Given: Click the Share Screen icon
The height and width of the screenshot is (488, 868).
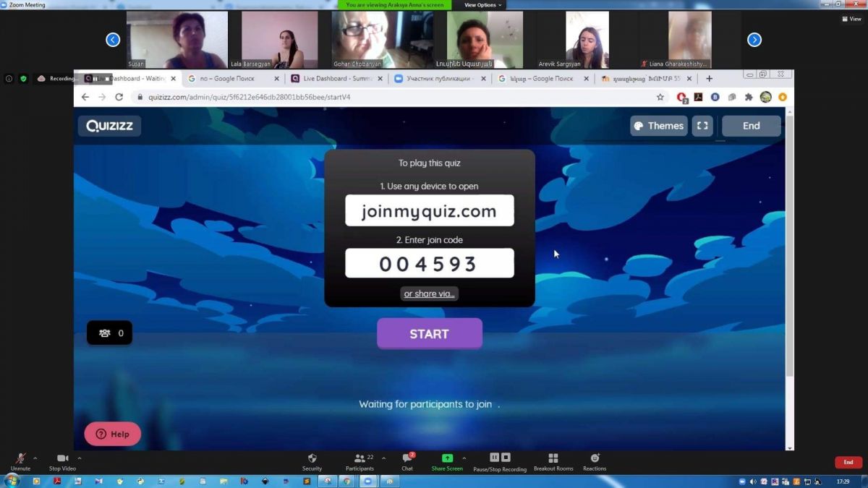Looking at the screenshot, I should point(447,458).
